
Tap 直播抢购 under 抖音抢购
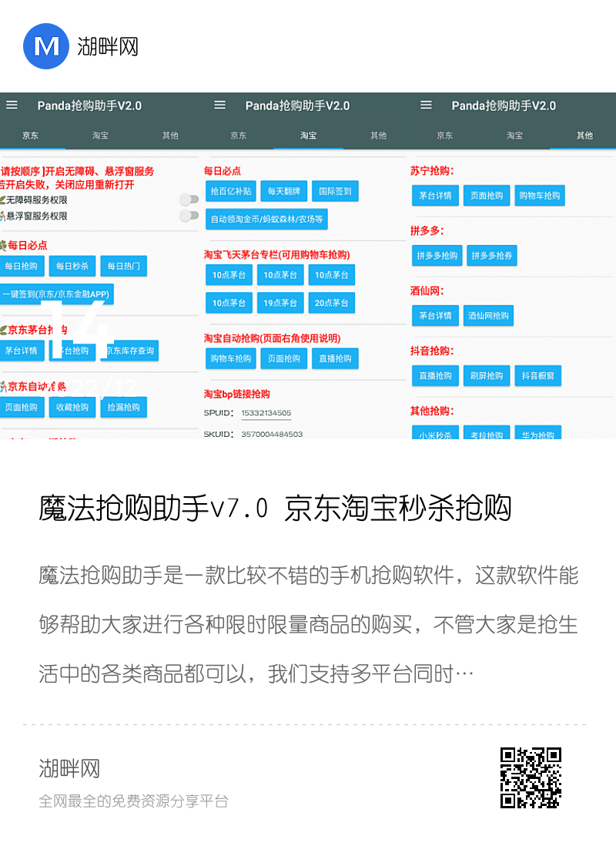[x=435, y=375]
